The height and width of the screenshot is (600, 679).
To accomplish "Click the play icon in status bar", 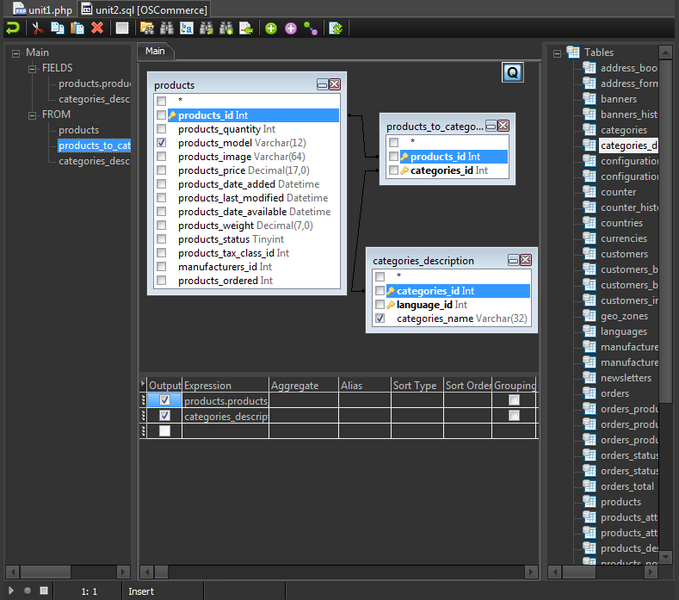I will coord(11,590).
